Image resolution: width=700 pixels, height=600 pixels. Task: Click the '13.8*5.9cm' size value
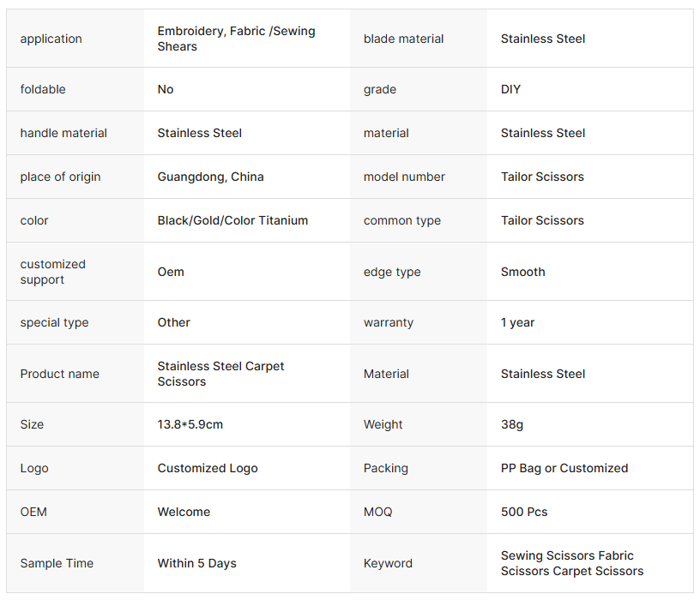point(190,424)
